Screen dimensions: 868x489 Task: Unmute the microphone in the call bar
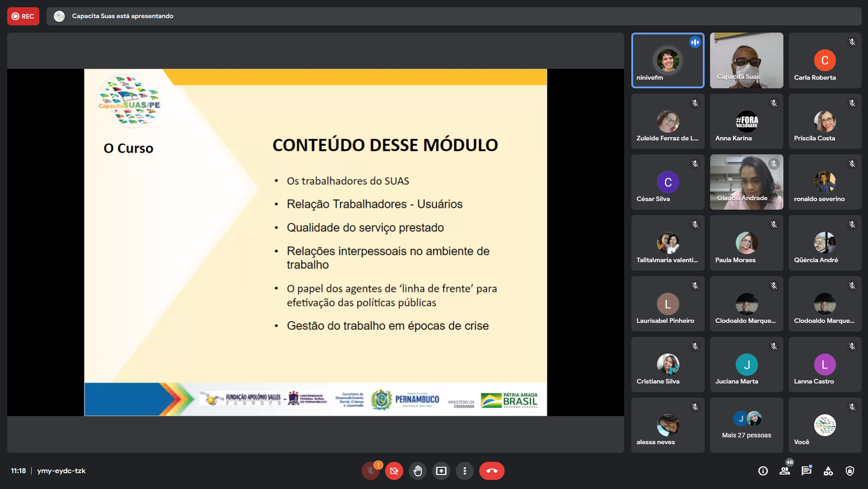370,471
